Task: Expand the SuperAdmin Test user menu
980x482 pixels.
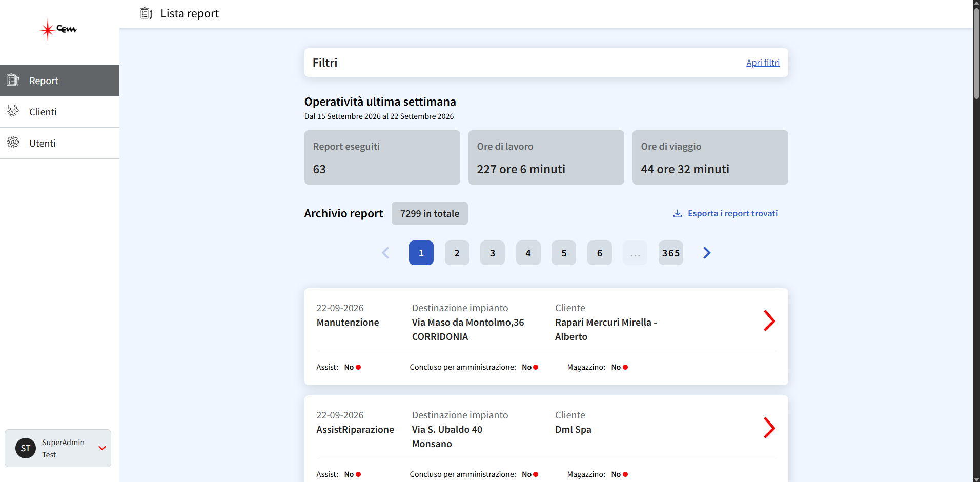Action: 102,448
